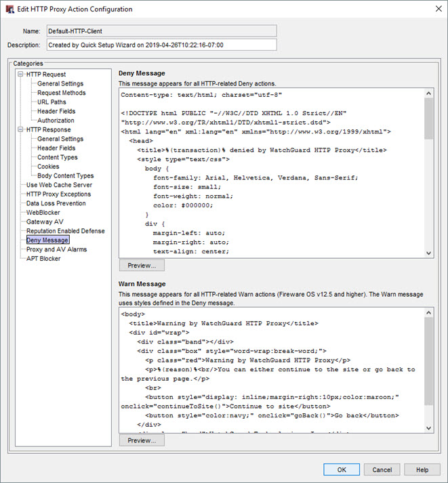Open Proxy and AV Alarms category
The height and width of the screenshot is (483, 448).
[x=56, y=249]
